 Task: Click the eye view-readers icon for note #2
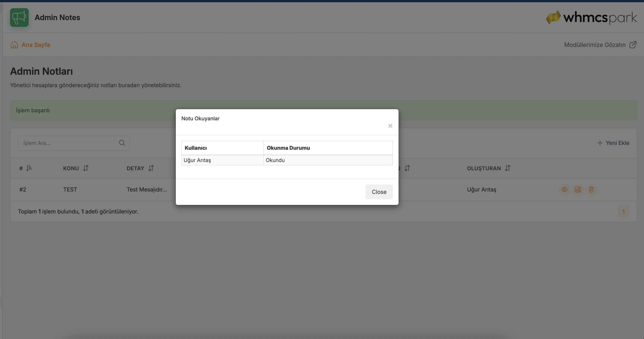[x=564, y=189]
